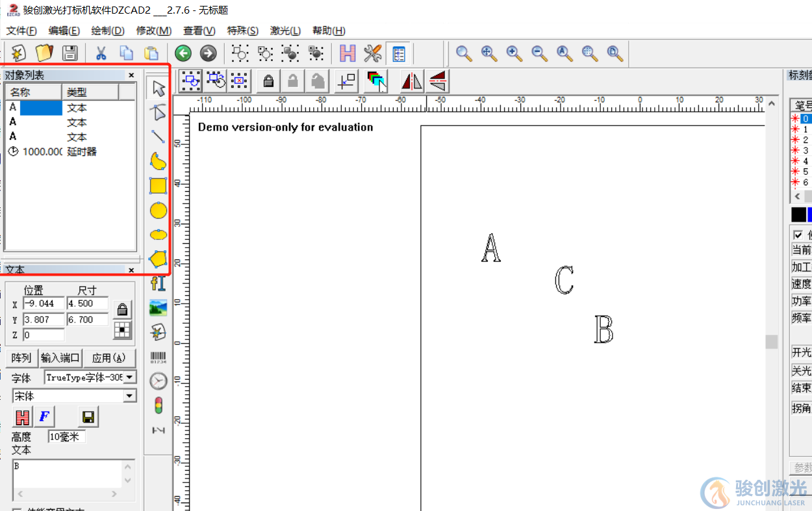Screen dimensions: 812x511
Task: Apply changes with the 应用(A) button
Action: pyautogui.click(x=109, y=358)
